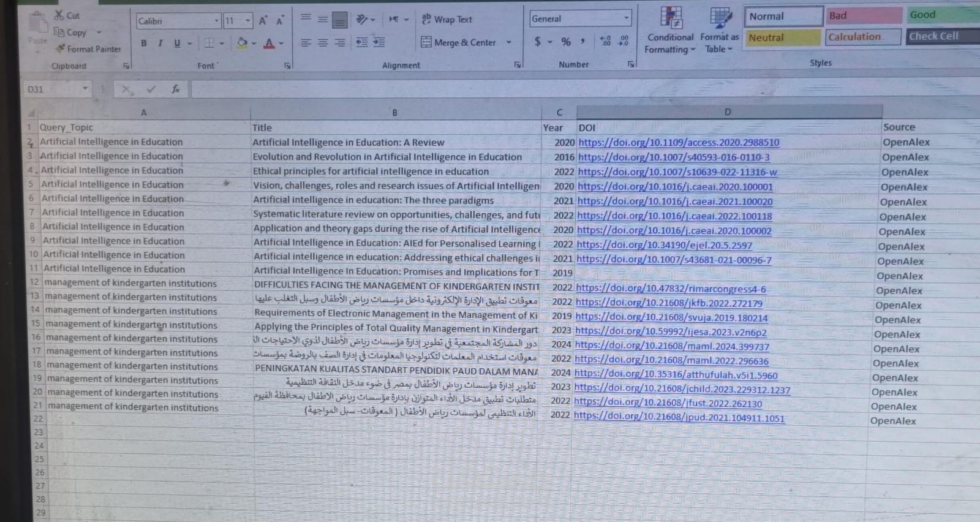Open Conditional Formatting menu

click(x=670, y=31)
